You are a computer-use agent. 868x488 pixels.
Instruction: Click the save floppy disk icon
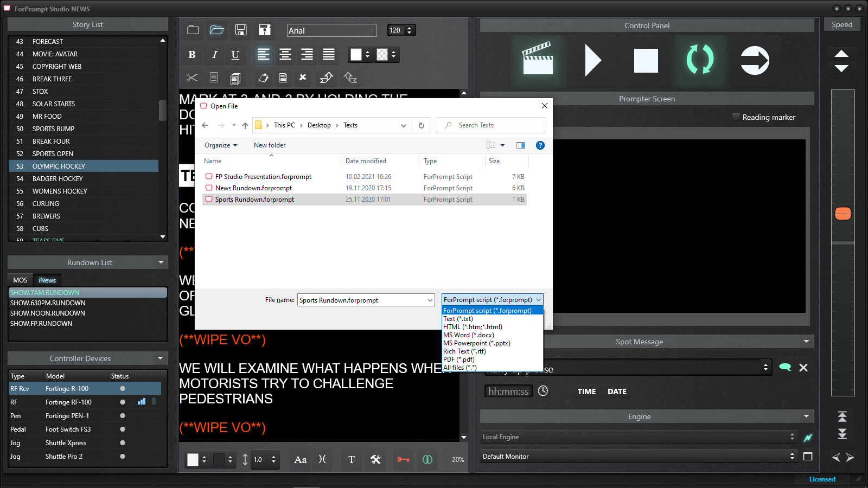(x=241, y=30)
